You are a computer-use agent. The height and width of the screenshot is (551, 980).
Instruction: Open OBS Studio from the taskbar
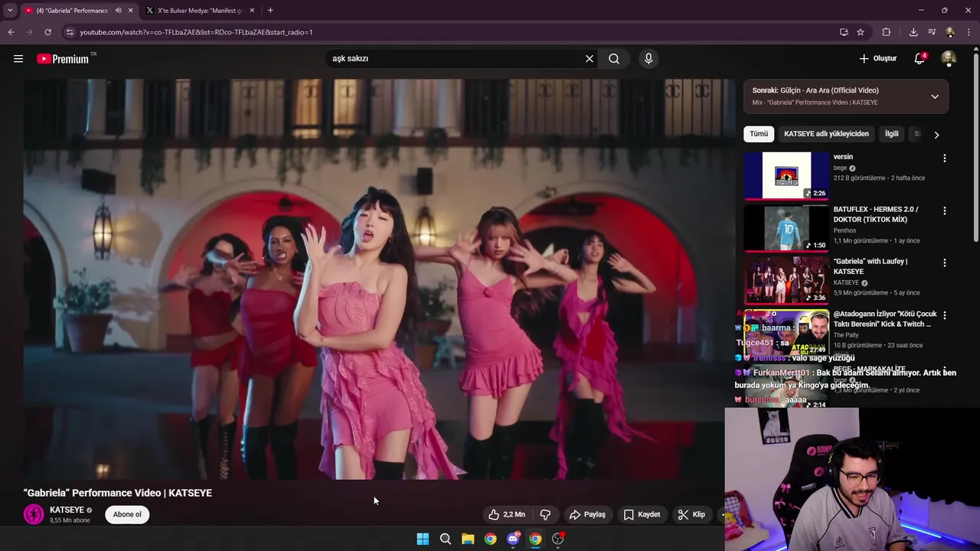(558, 539)
